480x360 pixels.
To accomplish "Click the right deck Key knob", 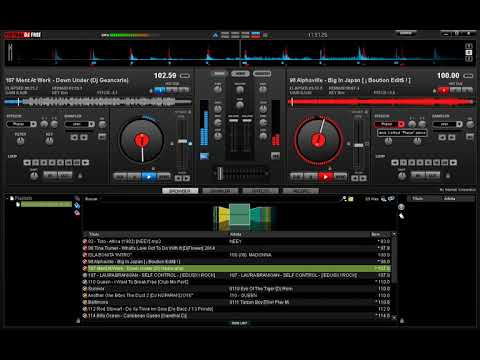I will point(417,141).
